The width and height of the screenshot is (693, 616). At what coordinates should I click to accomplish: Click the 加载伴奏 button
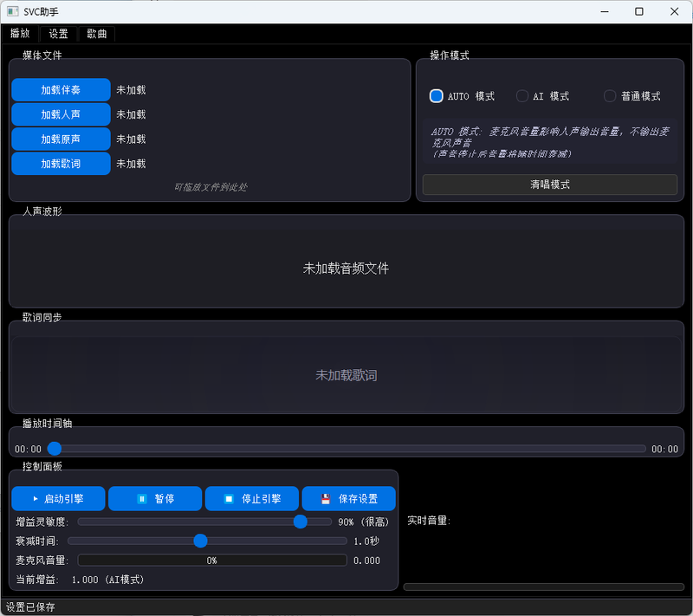pyautogui.click(x=61, y=90)
